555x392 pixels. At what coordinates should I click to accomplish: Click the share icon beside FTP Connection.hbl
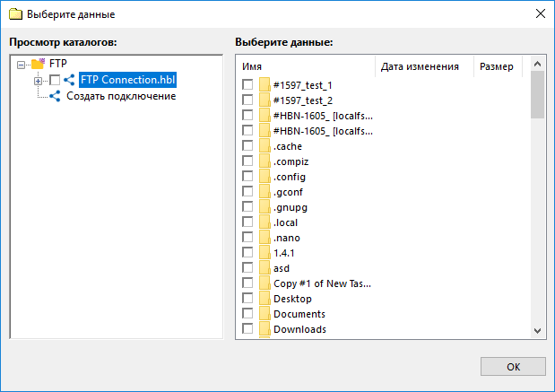pyautogui.click(x=69, y=80)
